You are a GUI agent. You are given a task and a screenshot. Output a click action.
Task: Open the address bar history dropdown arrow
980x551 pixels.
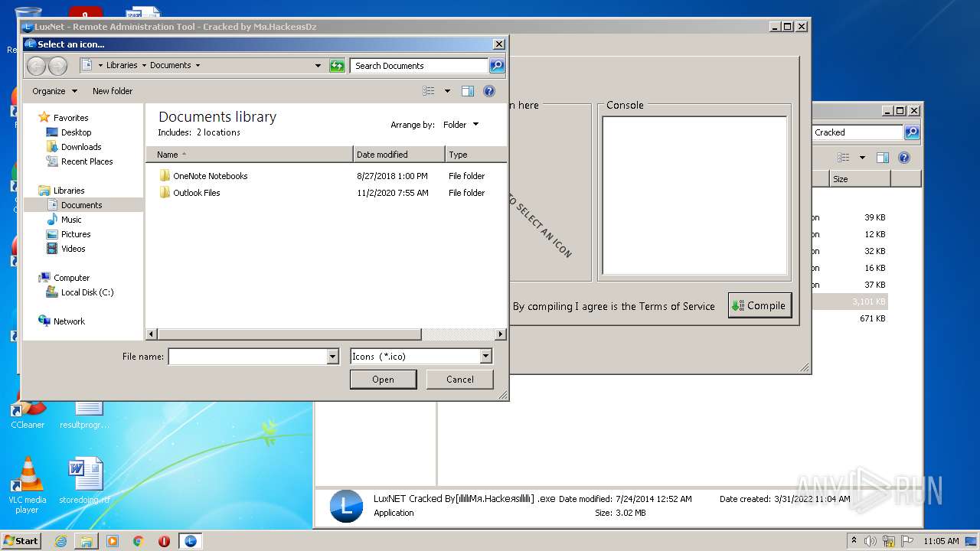tap(318, 66)
